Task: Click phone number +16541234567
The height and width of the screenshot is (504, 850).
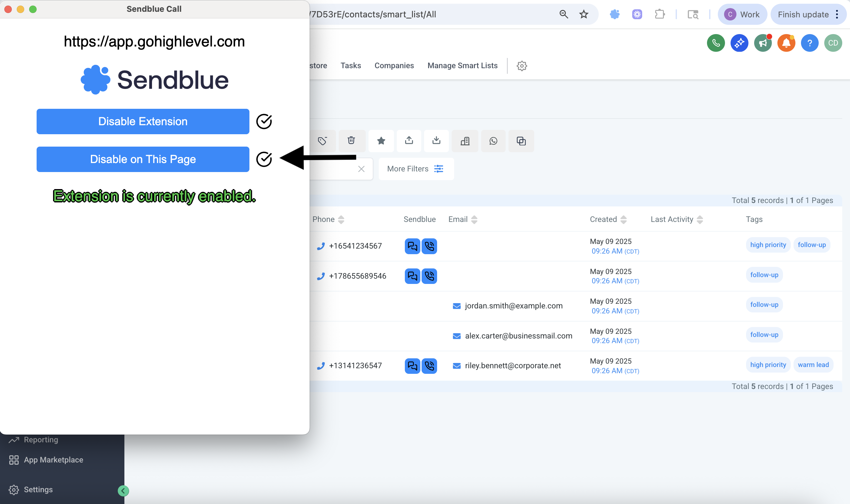Action: pos(355,246)
